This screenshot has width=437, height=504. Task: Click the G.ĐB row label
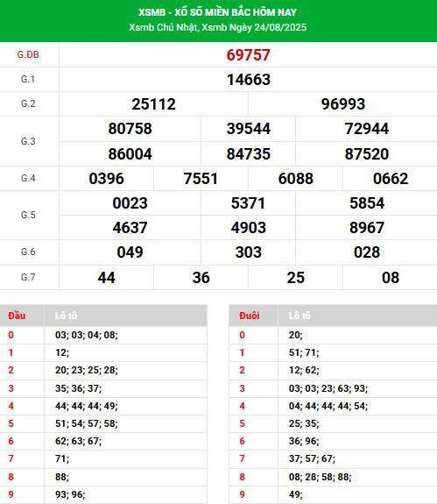coord(28,54)
